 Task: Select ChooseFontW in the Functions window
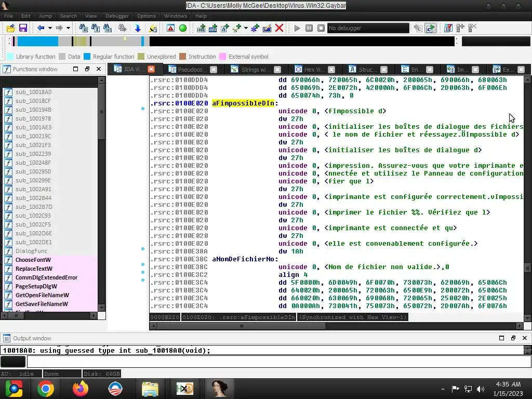click(x=33, y=260)
